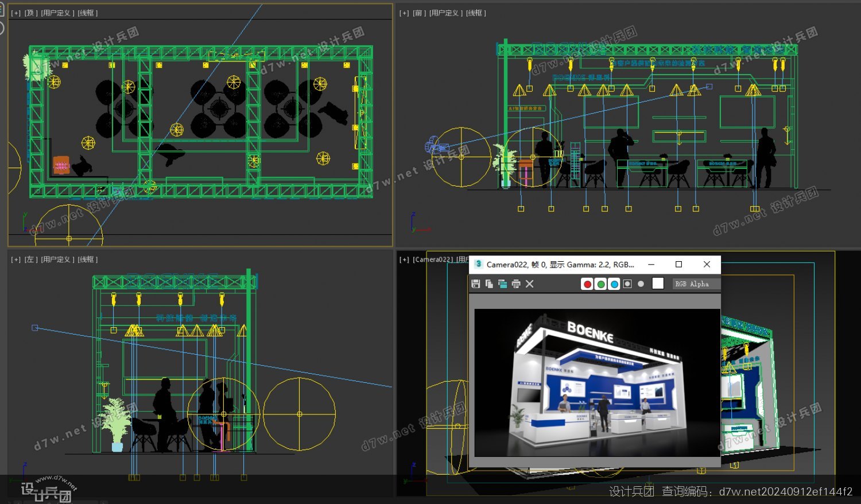861x504 pixels.
Task: Open the [+] menu of front viewport
Action: [x=404, y=13]
